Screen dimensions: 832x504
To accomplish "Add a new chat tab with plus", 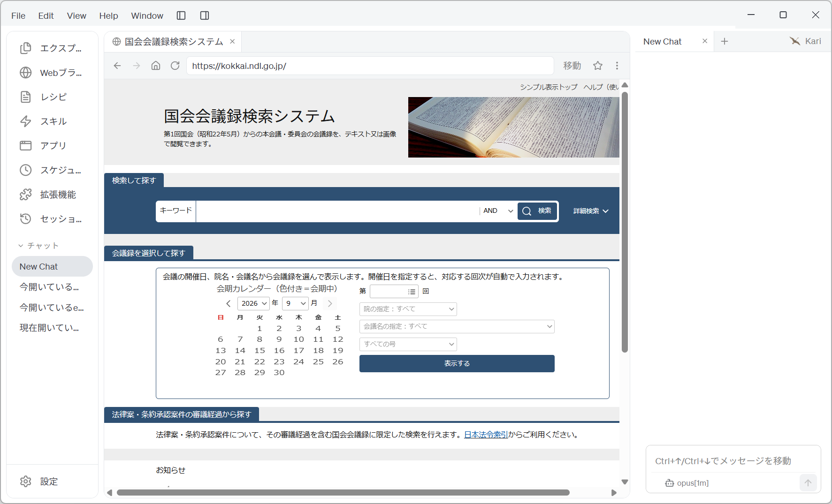I will (725, 41).
